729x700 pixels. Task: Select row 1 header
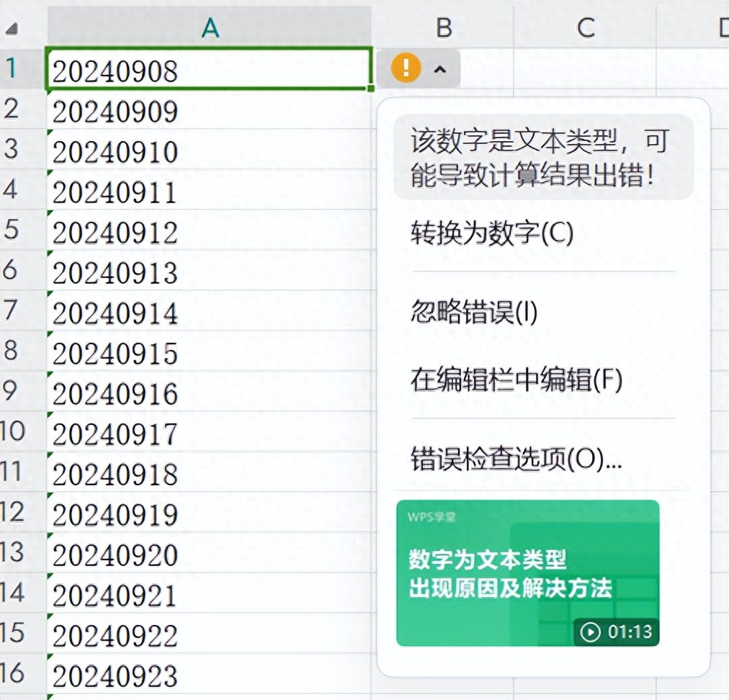pyautogui.click(x=23, y=68)
